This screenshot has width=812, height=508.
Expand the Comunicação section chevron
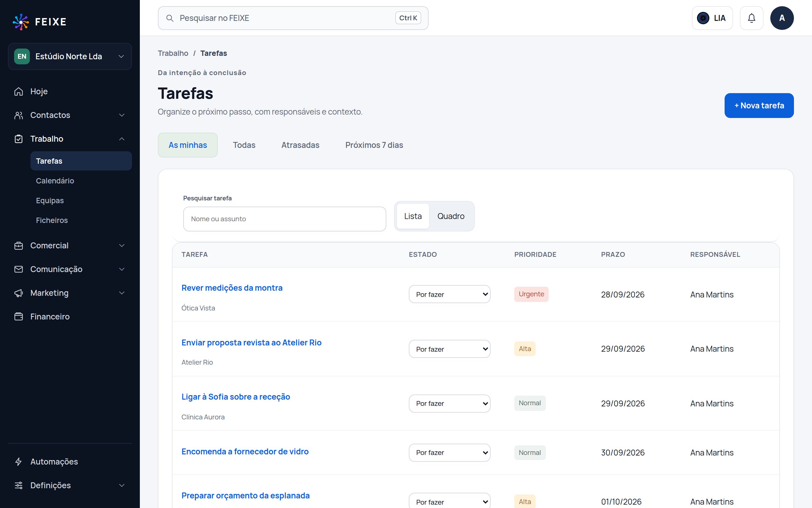tap(122, 269)
